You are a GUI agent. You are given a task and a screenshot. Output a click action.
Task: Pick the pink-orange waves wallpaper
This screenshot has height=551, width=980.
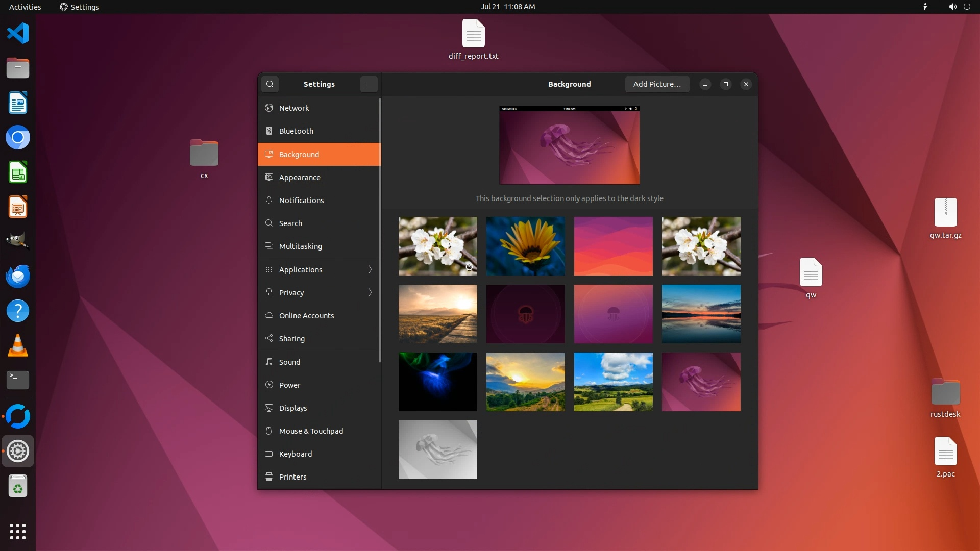coord(613,246)
